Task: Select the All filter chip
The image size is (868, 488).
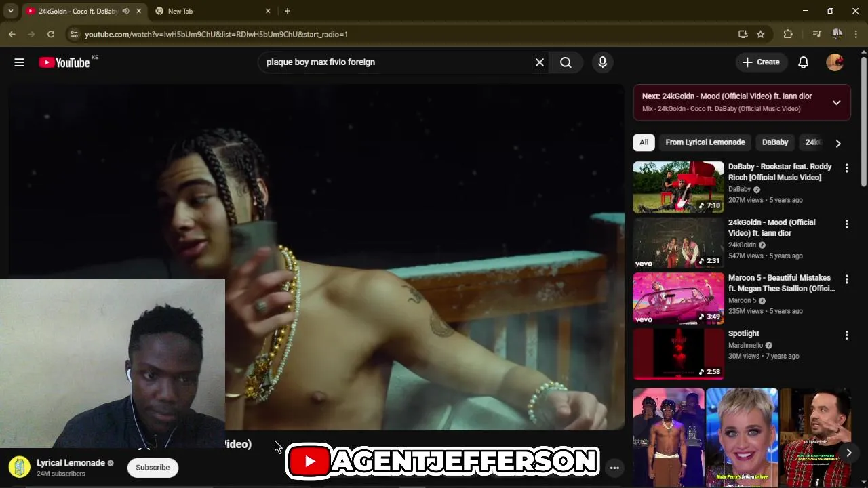Action: pos(644,142)
